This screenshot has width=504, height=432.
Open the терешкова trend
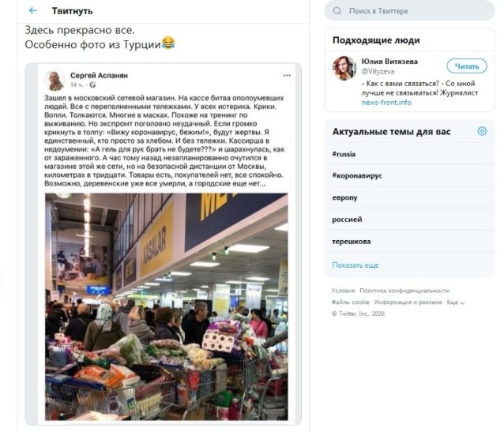click(409, 242)
